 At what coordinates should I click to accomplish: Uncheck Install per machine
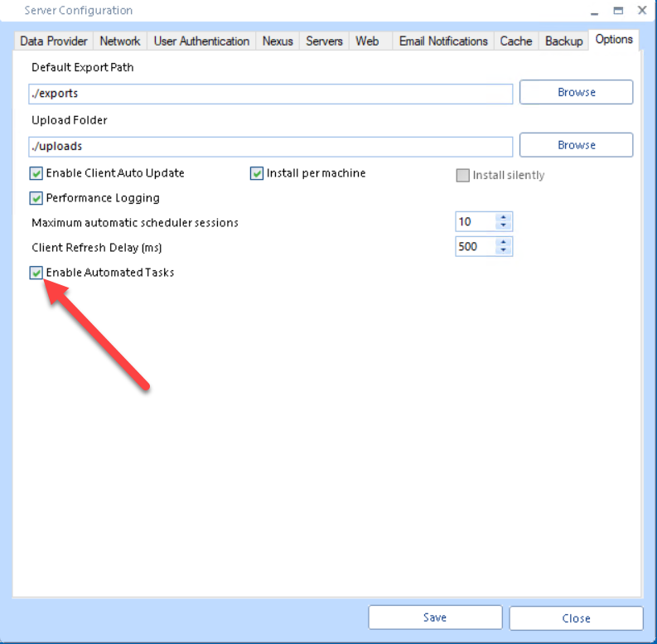coord(257,174)
